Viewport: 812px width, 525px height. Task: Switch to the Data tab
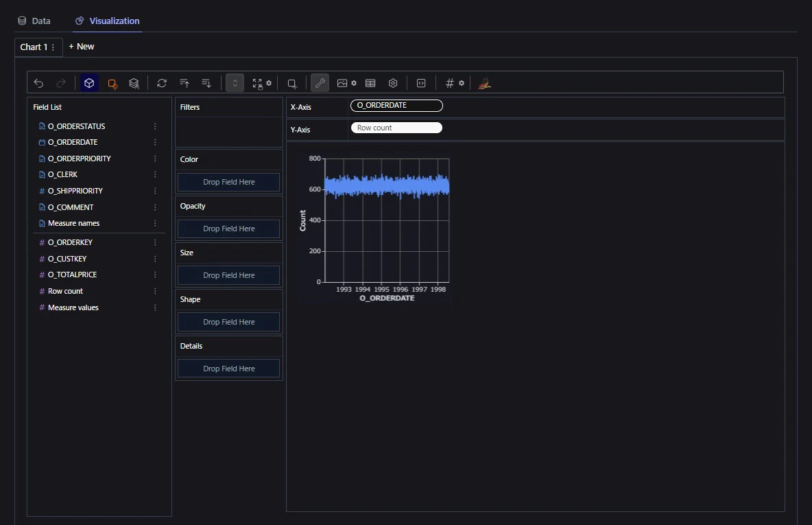click(x=34, y=21)
